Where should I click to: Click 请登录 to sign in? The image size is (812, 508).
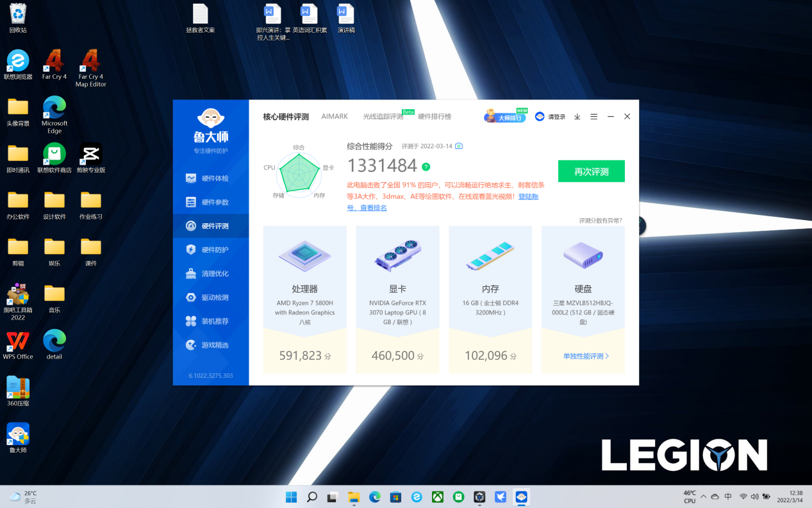(x=551, y=117)
